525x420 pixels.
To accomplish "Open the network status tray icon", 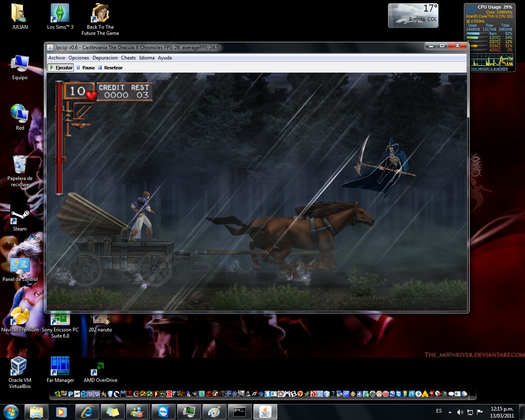I will (x=470, y=412).
